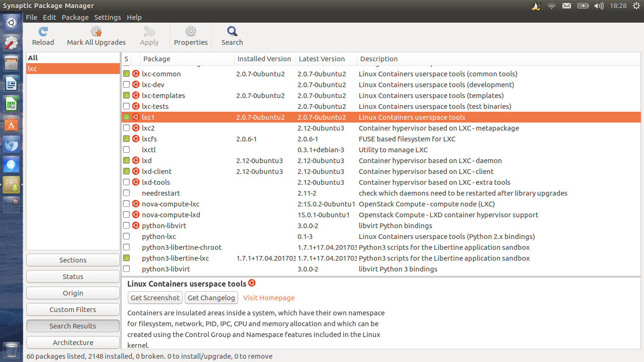Click the Ubuntu logo beside lxcfs
Viewport: 644px width, 362px height.
(136, 139)
